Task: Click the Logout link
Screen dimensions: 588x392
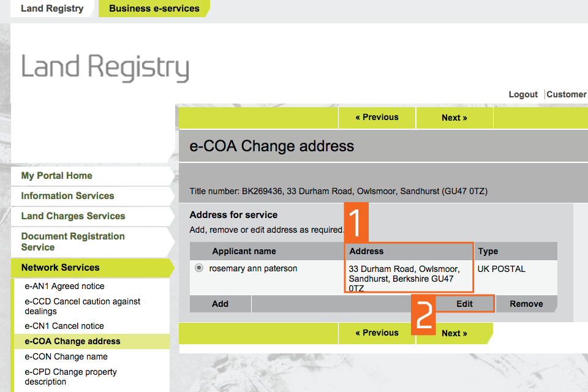Action: 523,94
